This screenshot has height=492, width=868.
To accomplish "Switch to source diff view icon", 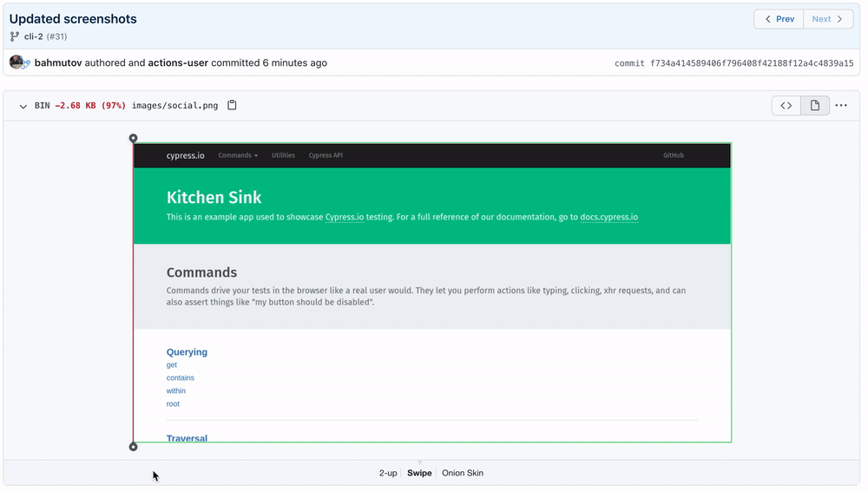I will [x=786, y=106].
